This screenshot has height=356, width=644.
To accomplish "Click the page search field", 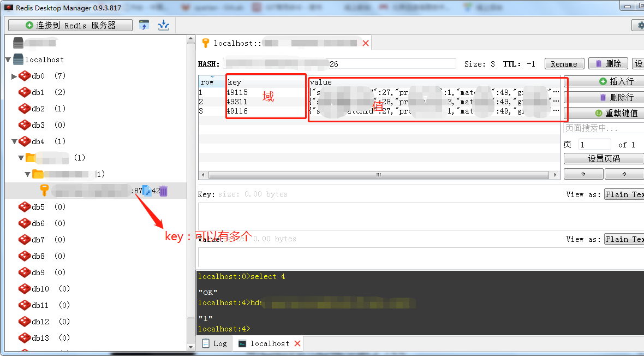I will (x=604, y=128).
